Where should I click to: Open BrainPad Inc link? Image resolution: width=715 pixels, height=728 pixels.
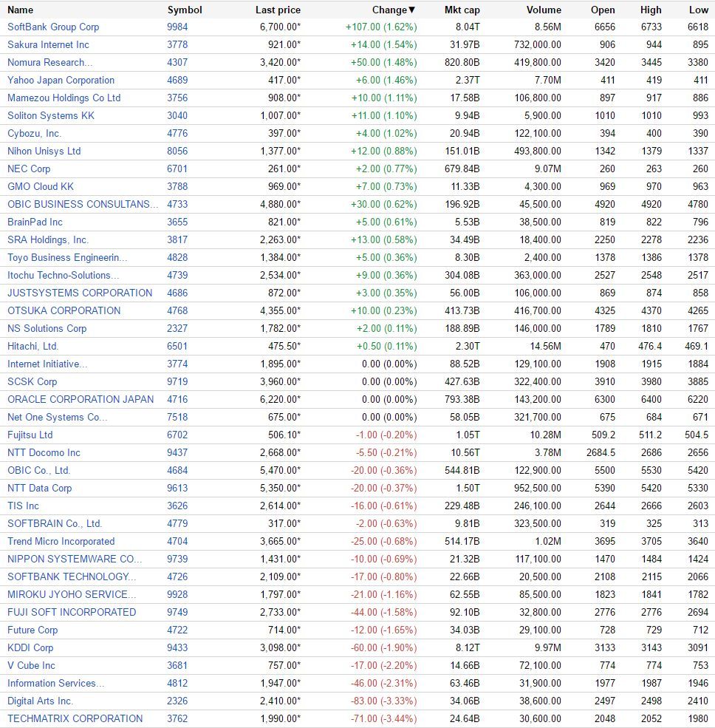35,222
